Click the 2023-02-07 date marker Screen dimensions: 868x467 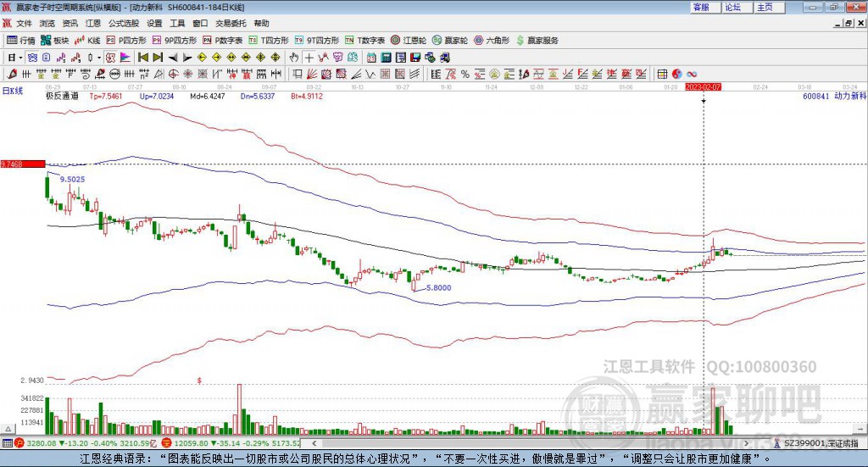coord(703,86)
